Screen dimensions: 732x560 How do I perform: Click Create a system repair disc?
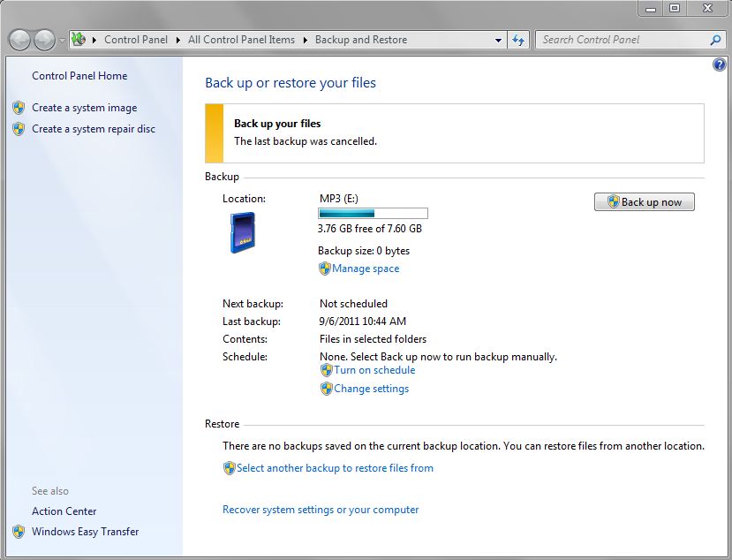[x=94, y=129]
